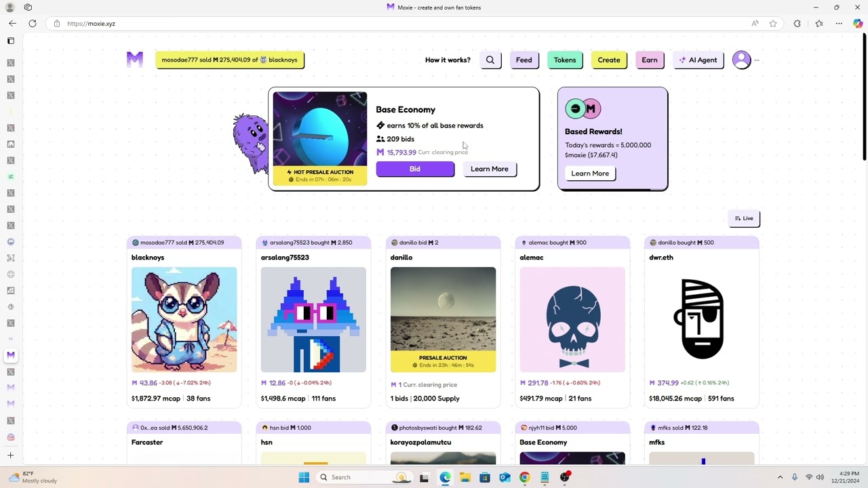The image size is (868, 488).
Task: Add a new tab with plus icon
Action: (10, 455)
